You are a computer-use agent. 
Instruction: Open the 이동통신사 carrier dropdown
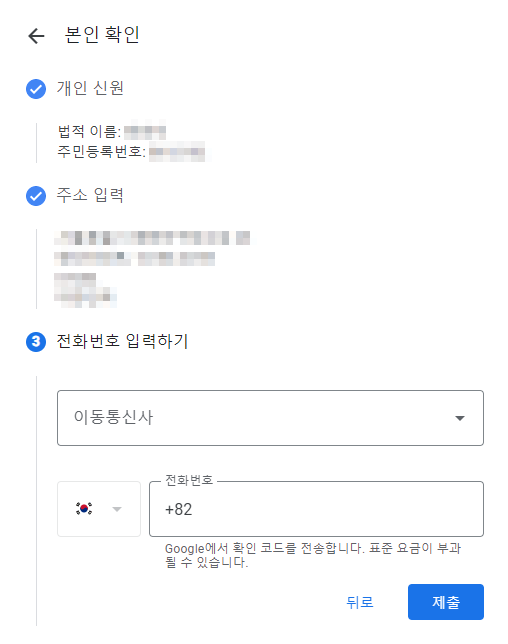[270, 418]
